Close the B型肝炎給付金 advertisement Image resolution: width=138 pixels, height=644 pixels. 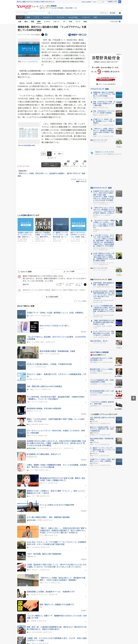coord(121,55)
